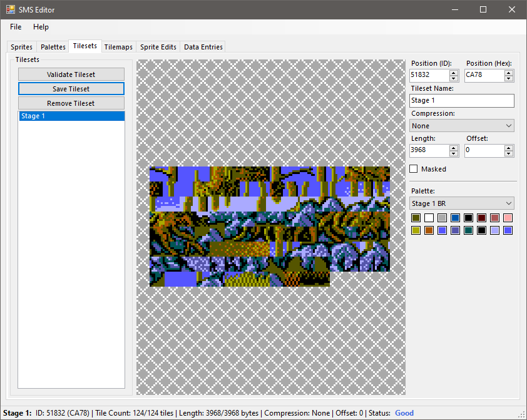Choose the muted rose-red palette swatch

(x=494, y=218)
